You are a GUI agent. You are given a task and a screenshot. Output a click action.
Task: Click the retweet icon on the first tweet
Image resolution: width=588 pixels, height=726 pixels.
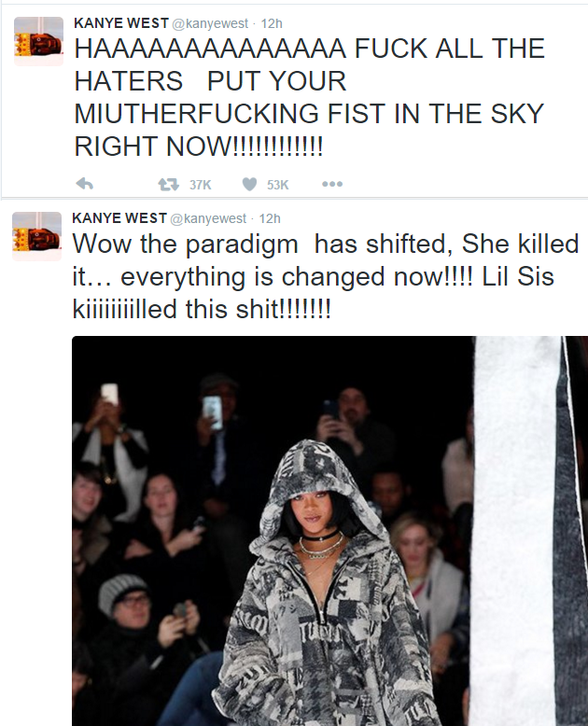click(169, 185)
